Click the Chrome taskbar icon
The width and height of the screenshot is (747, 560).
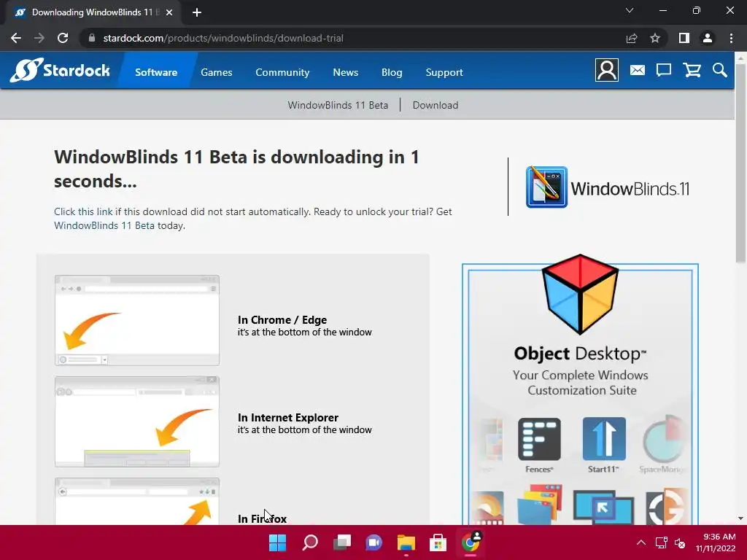click(x=471, y=542)
